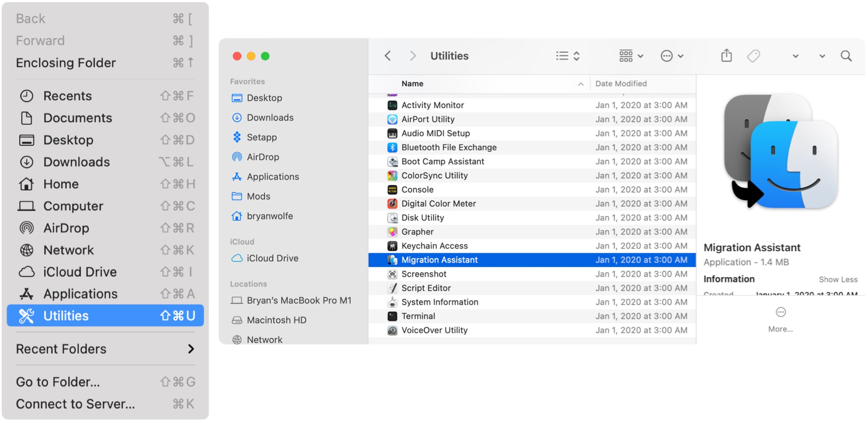
Task: Click the ColorSync Utility icon
Action: pos(392,176)
